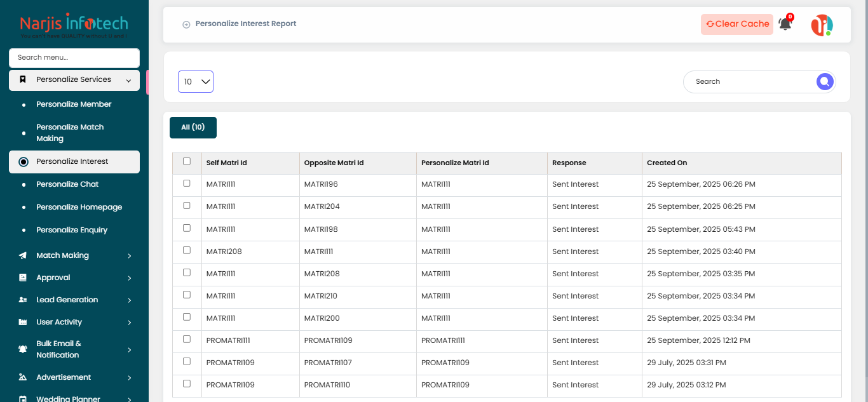The width and height of the screenshot is (868, 402).
Task: Click the Wedding Planner sidebar icon
Action: (23, 399)
